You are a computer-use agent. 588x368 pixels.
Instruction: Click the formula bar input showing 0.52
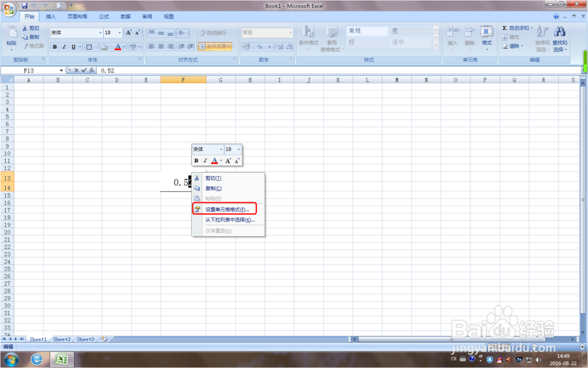(x=339, y=71)
